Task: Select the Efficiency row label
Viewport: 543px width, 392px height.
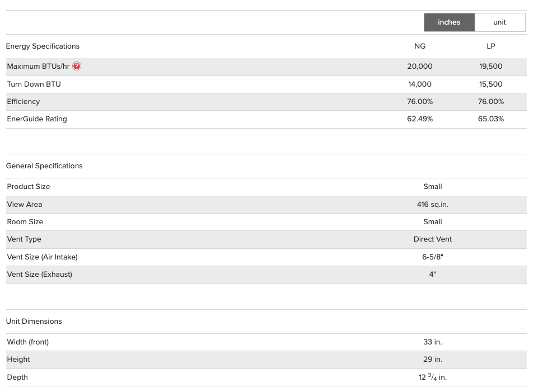Action: [24, 102]
